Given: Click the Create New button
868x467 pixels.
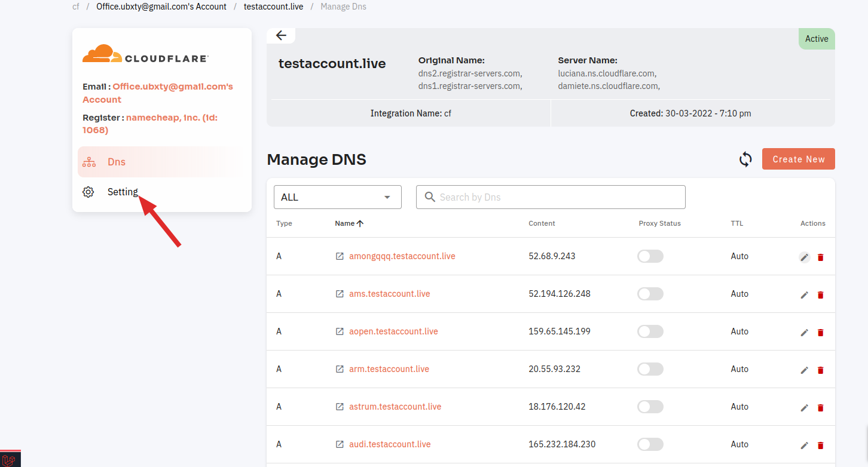Looking at the screenshot, I should tap(799, 159).
